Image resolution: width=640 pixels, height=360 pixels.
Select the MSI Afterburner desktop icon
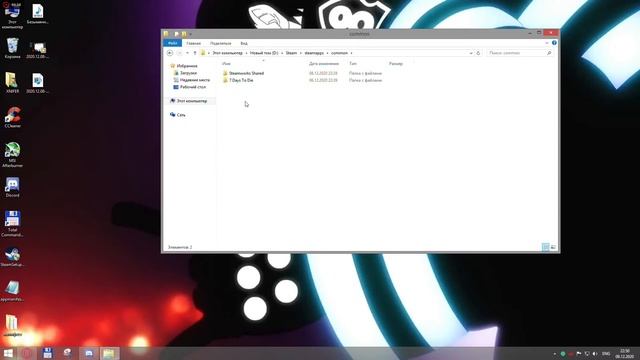coord(12,155)
